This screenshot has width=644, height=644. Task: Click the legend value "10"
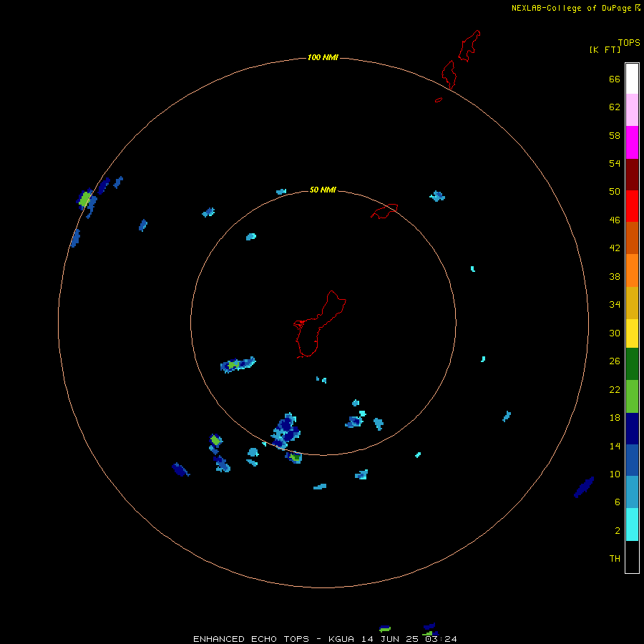pyautogui.click(x=615, y=474)
